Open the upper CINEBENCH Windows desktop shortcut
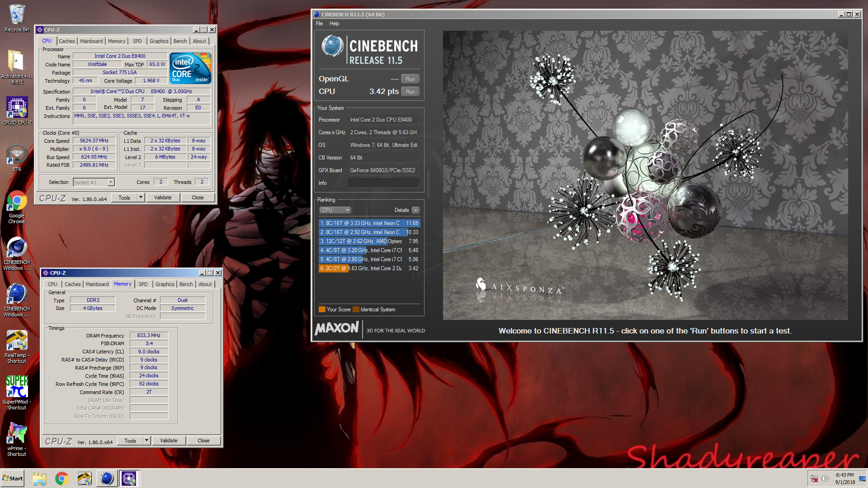 tap(17, 254)
